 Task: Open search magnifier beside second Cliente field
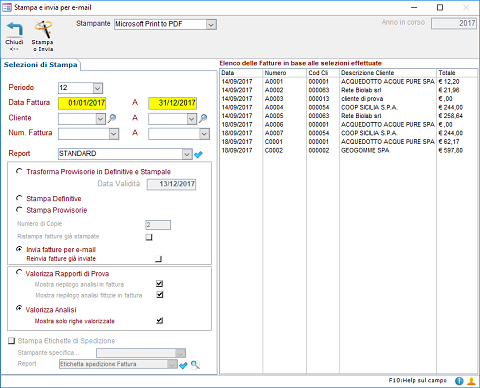203,118
